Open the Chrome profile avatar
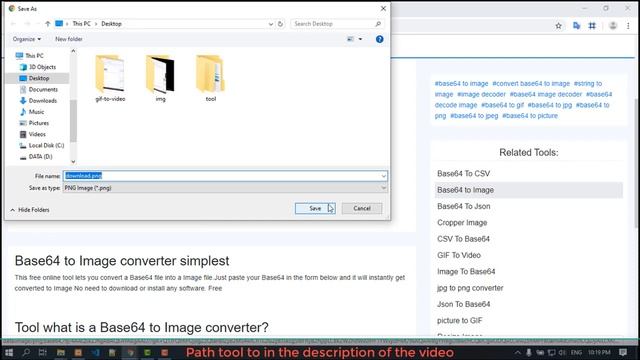Viewport: 640px width, 360px height. [613, 26]
